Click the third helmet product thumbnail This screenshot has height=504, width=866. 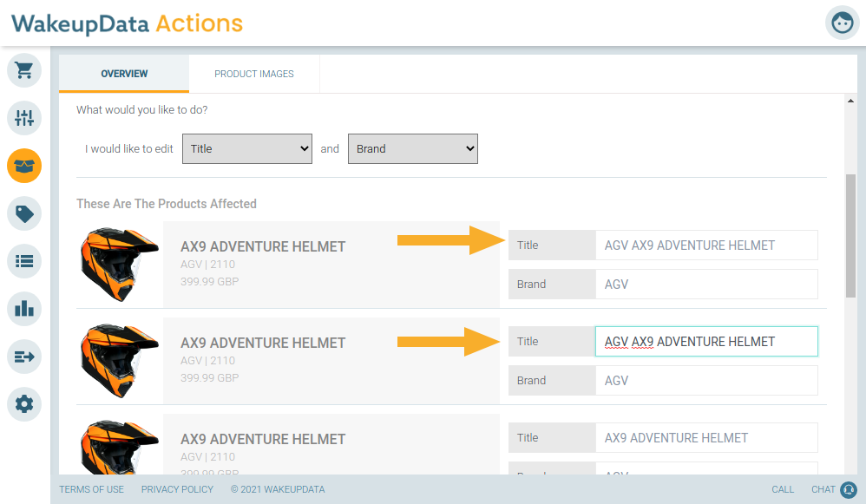click(119, 447)
